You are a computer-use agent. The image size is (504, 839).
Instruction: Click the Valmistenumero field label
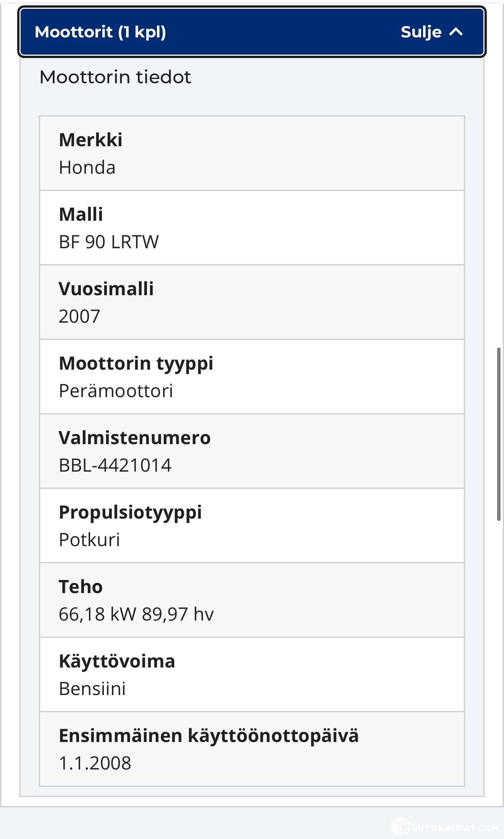pos(135,438)
